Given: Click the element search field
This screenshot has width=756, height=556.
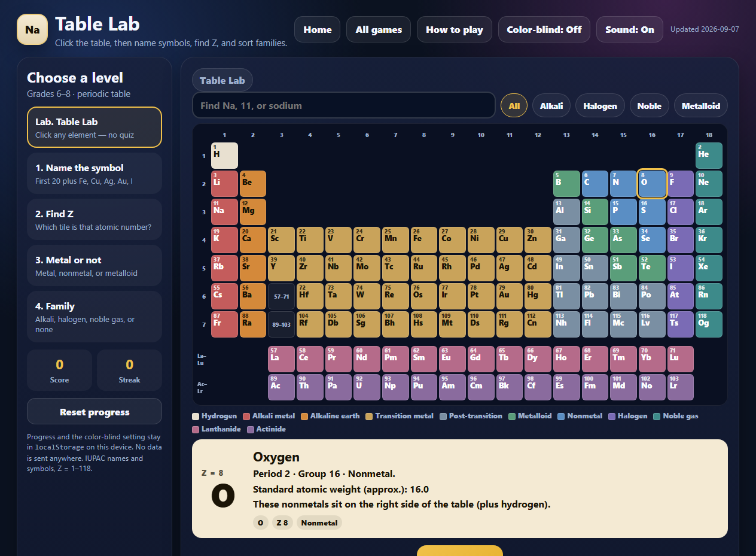Looking at the screenshot, I should click(x=343, y=105).
